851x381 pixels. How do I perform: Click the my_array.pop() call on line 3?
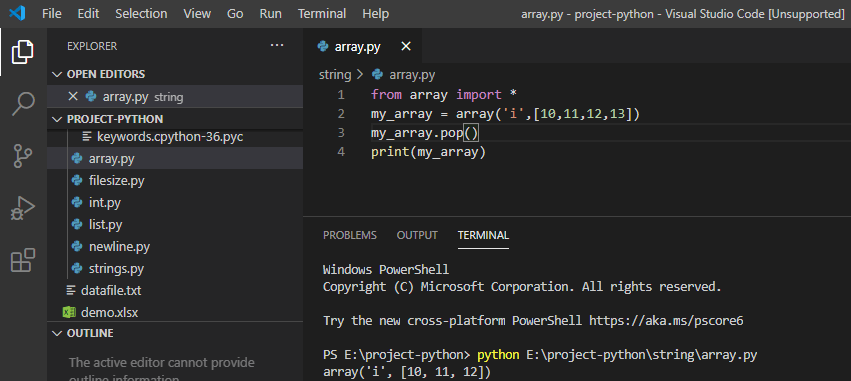pos(426,133)
